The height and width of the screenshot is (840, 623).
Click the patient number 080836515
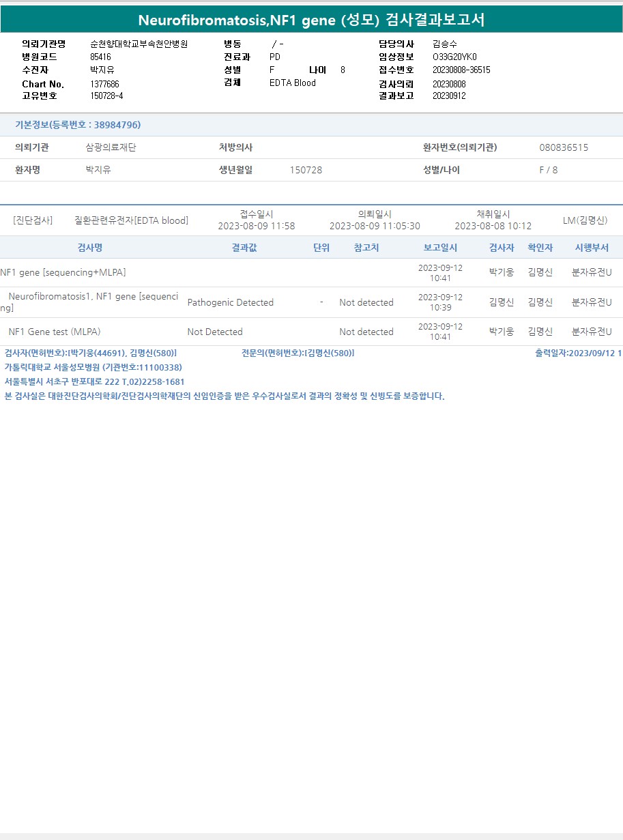[564, 147]
